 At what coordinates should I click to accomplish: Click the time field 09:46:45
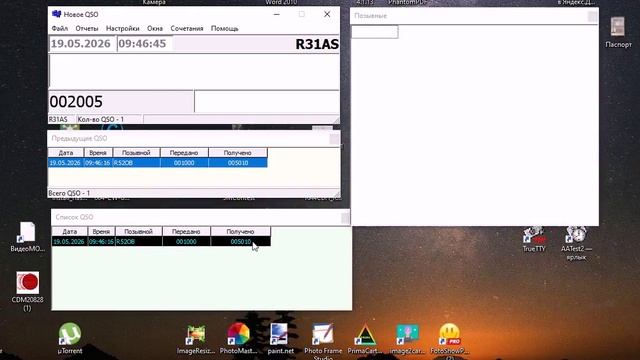[144, 44]
